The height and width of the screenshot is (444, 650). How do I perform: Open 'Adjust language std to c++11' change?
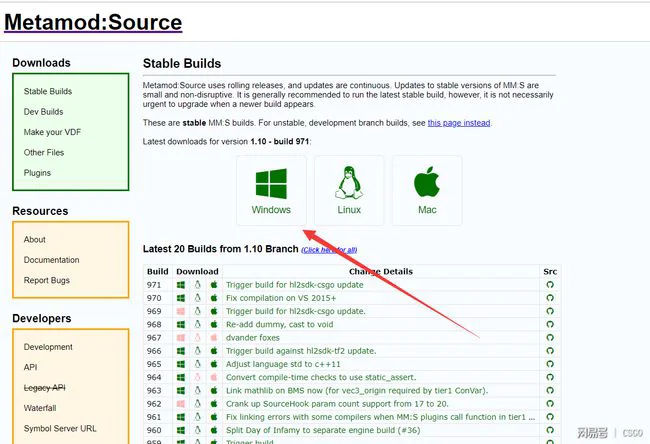pyautogui.click(x=283, y=364)
